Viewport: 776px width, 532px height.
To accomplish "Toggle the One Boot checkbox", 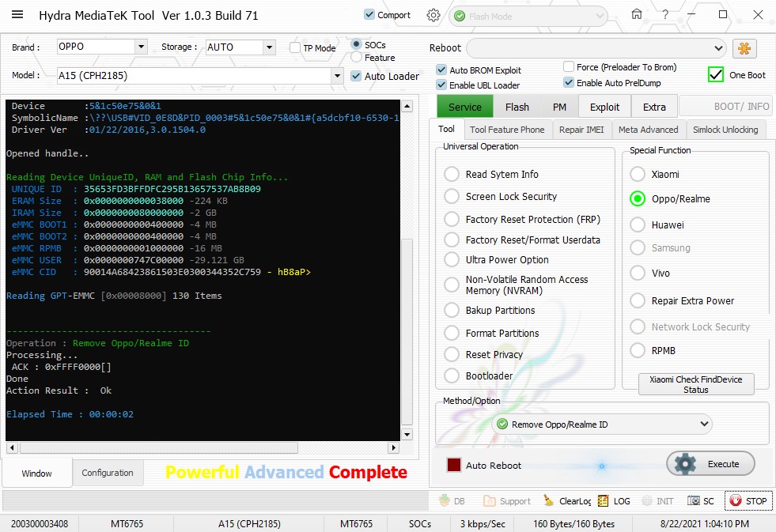I will tap(716, 74).
